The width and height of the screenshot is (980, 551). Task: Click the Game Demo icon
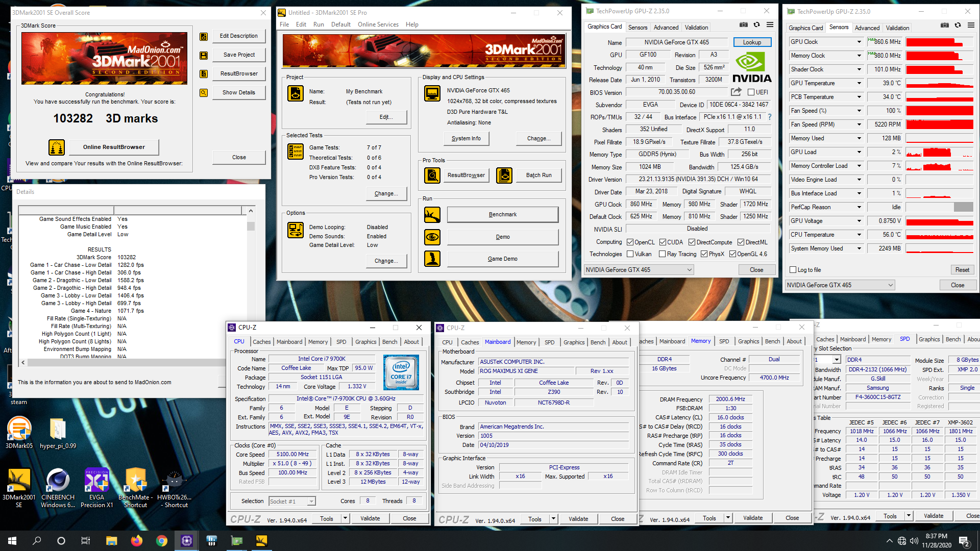click(x=432, y=259)
